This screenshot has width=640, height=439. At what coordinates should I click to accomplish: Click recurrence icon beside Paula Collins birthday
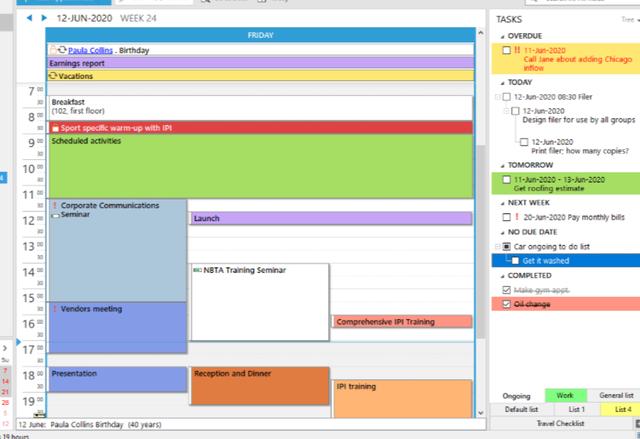[x=60, y=49]
